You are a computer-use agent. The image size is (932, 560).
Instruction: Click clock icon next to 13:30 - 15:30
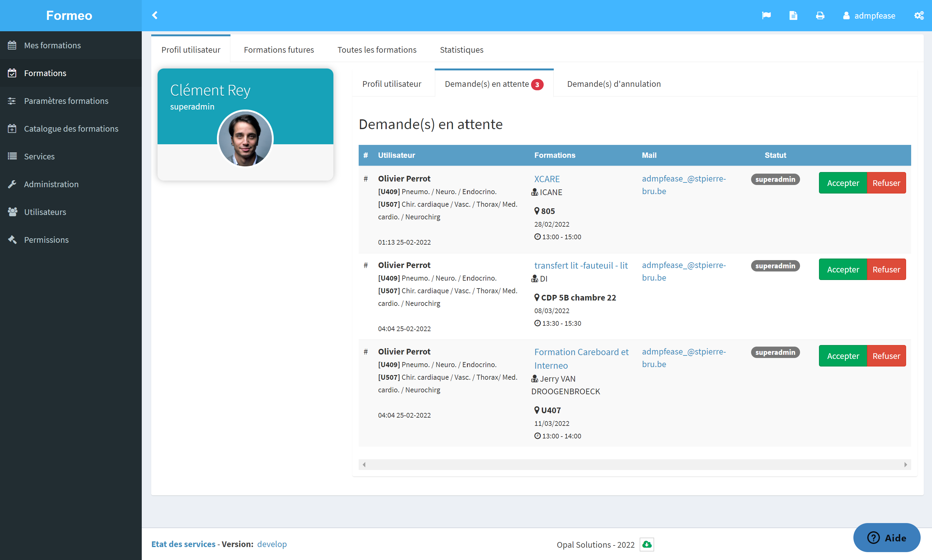tap(538, 323)
